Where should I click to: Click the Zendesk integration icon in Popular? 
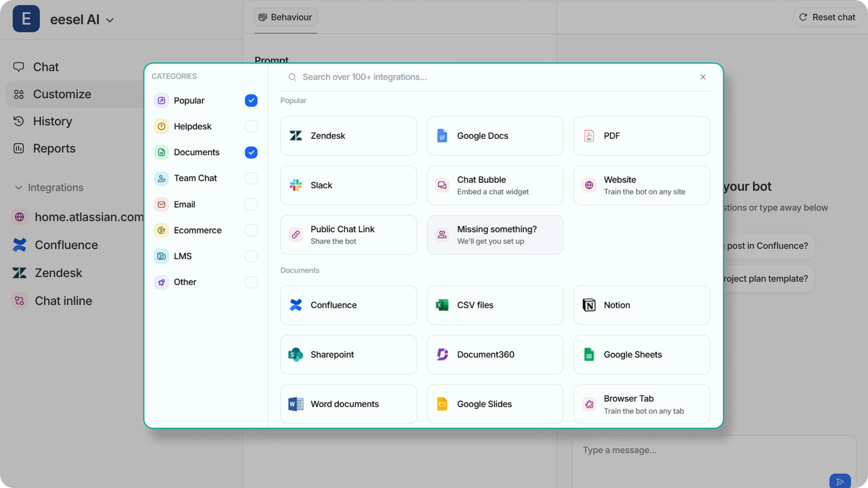296,136
